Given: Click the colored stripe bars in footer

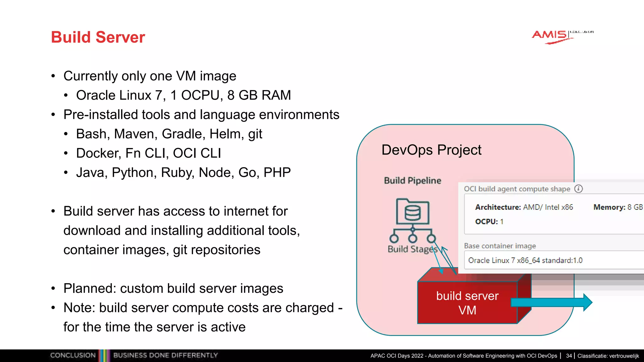Looking at the screenshot, I should click(104, 355).
